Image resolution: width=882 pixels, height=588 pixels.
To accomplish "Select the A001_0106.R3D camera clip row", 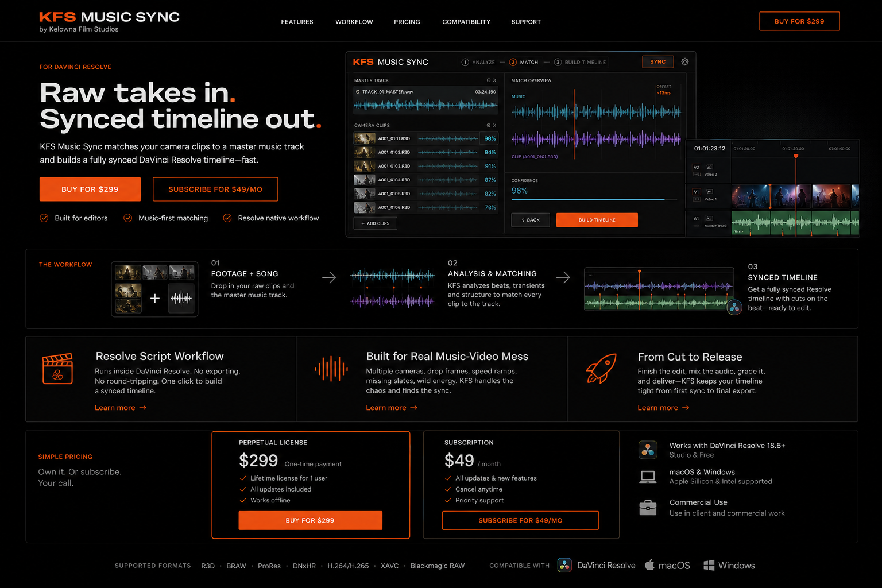I will click(425, 207).
